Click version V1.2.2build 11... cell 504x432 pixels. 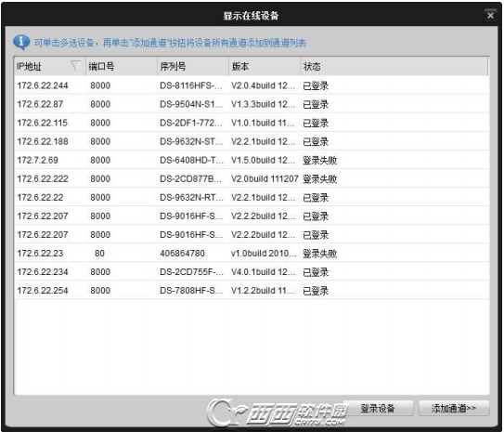point(263,291)
